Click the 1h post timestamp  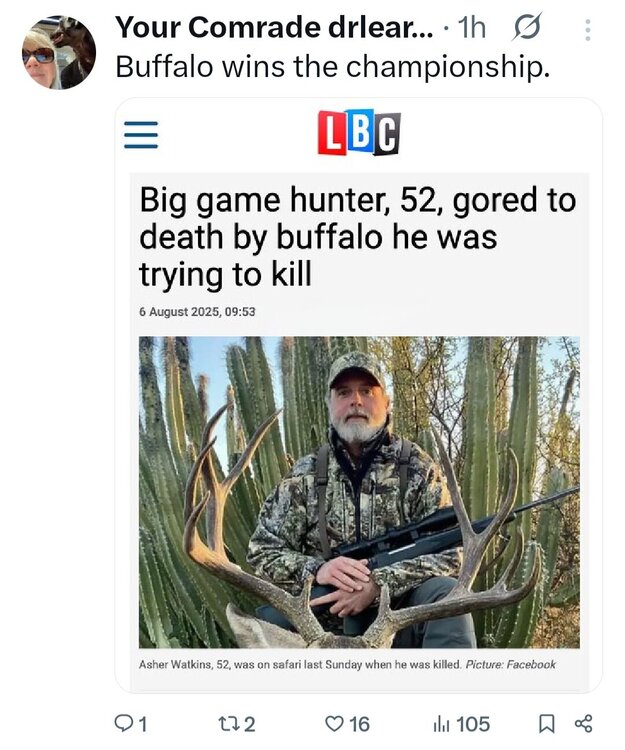pos(470,28)
